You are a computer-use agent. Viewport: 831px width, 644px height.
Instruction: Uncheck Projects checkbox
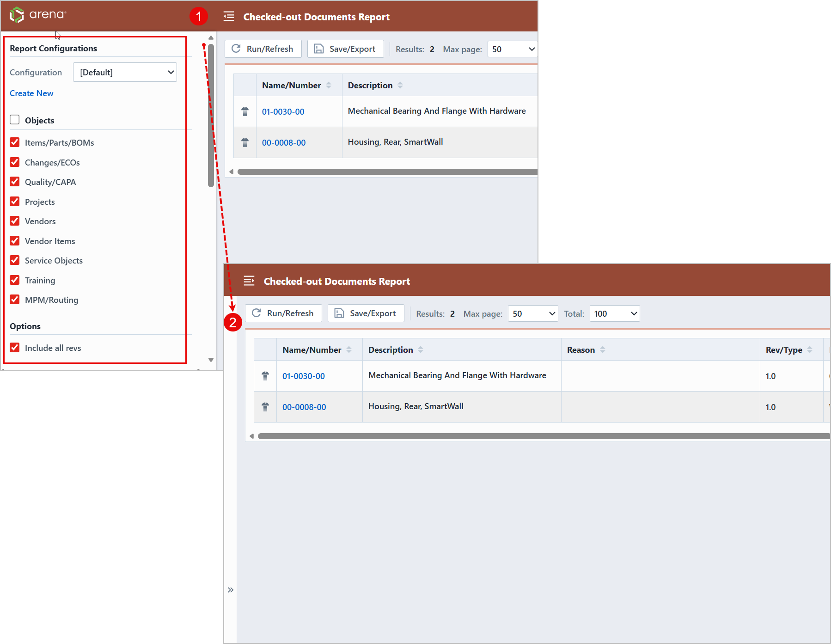point(15,201)
